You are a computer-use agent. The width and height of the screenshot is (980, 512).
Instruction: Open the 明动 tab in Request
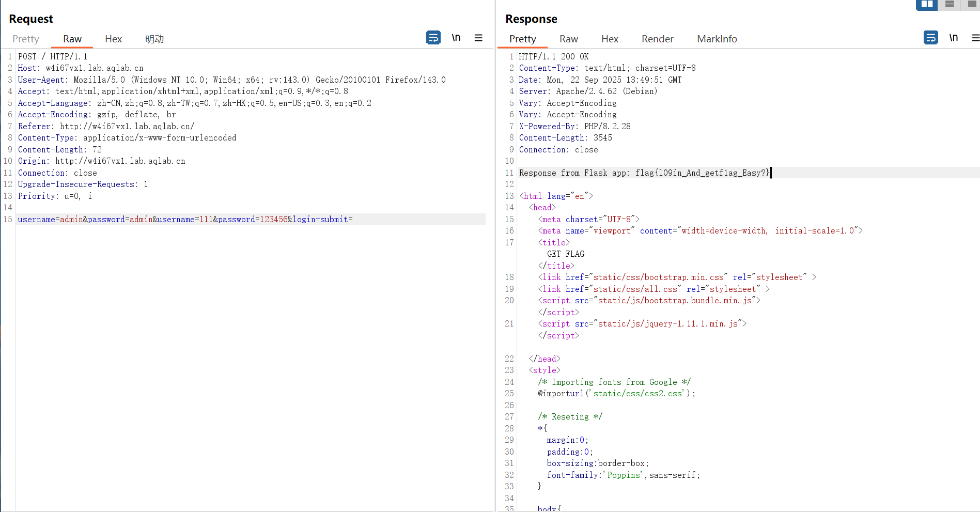[154, 39]
